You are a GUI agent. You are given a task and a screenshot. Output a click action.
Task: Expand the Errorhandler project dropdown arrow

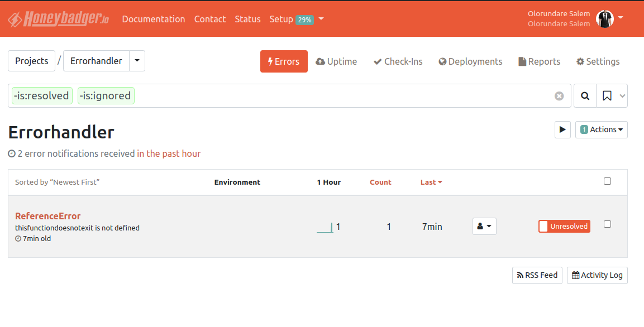pos(137,61)
